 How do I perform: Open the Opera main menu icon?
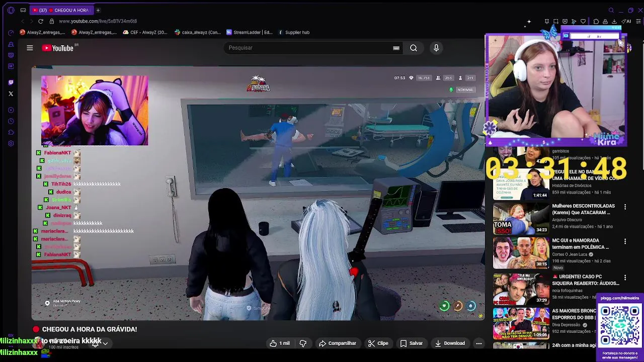coord(11,10)
